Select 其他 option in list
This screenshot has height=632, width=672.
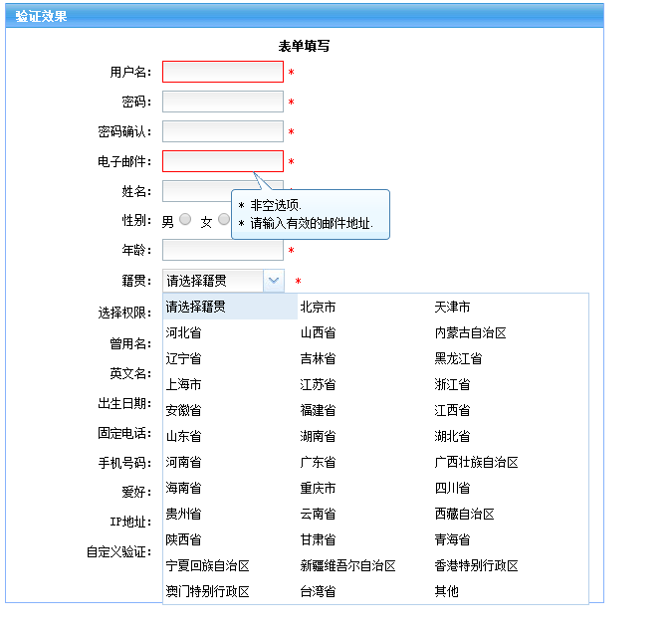tap(446, 591)
